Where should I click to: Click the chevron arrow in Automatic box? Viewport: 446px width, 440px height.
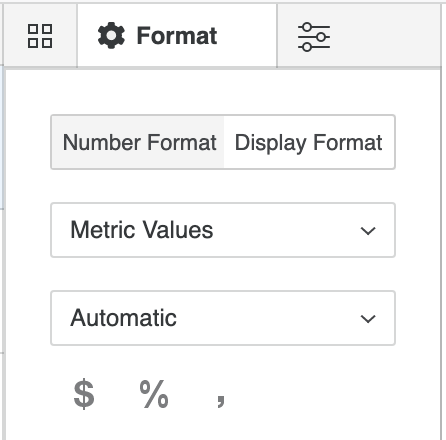[368, 319]
